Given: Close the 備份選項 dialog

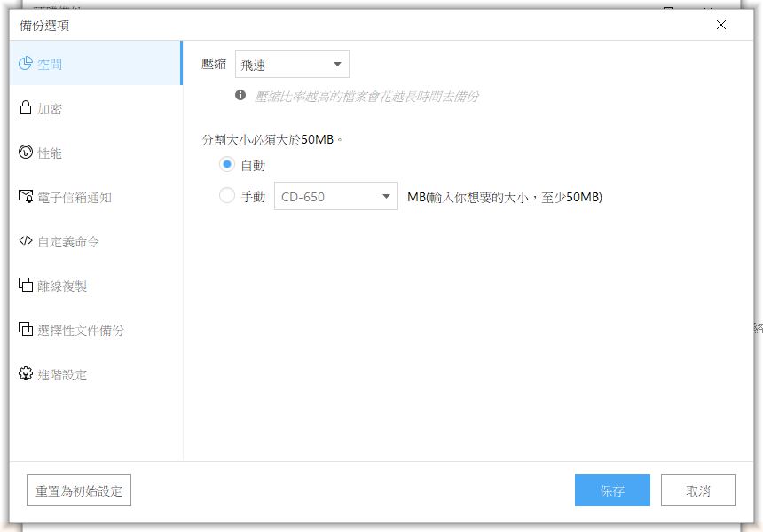Looking at the screenshot, I should tap(721, 25).
